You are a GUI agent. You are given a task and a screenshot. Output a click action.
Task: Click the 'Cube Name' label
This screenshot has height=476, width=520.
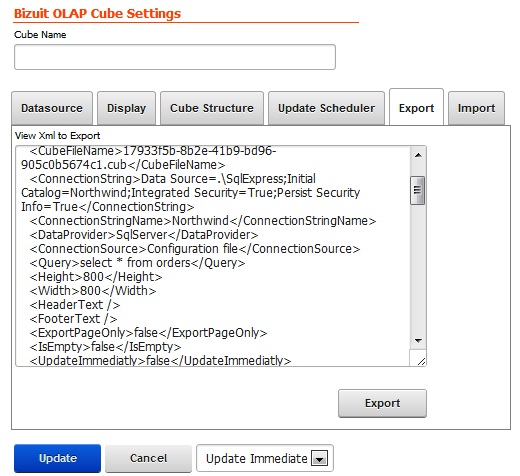click(40, 35)
